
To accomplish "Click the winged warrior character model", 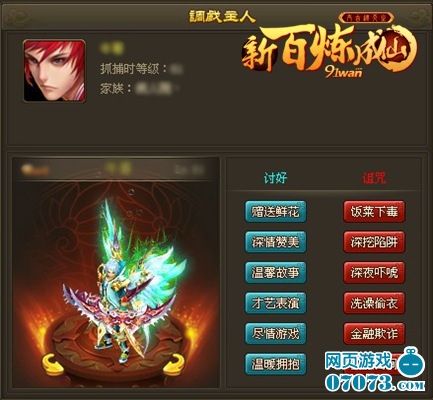I will click(x=125, y=282).
